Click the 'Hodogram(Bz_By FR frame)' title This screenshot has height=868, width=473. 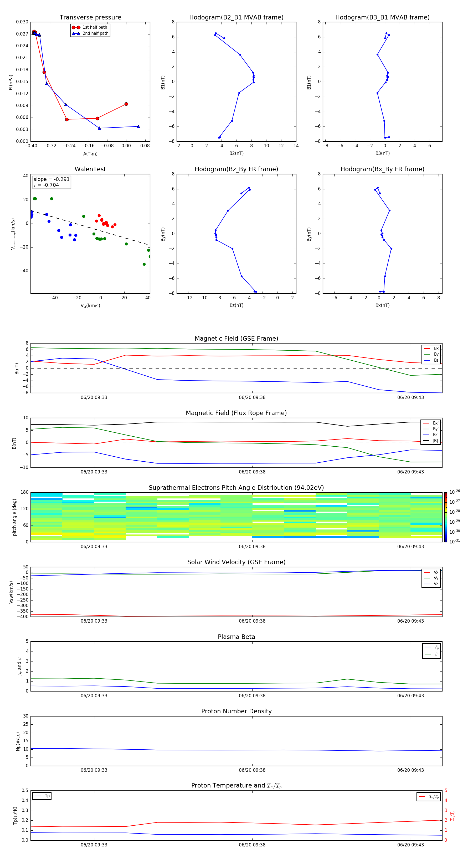(236, 169)
